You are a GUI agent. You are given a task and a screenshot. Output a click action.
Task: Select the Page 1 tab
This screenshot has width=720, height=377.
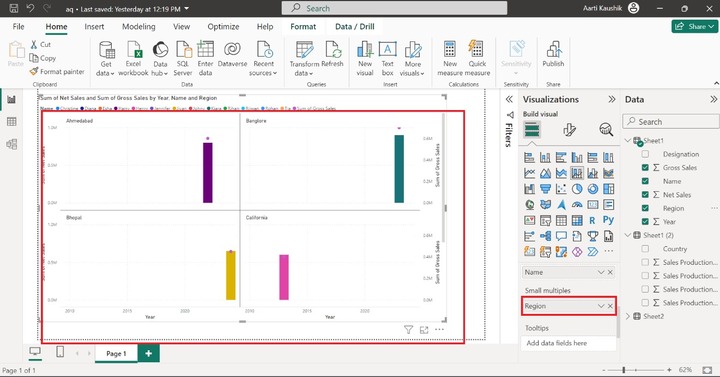(116, 354)
